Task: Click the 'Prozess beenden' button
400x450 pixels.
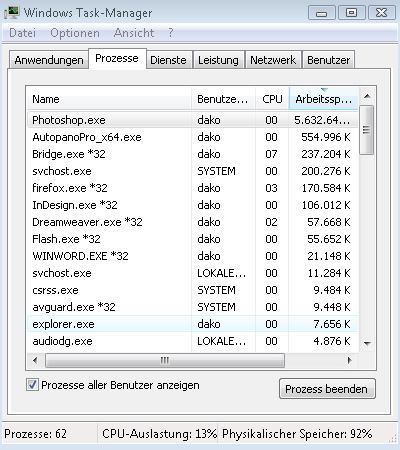Action: tap(327, 389)
